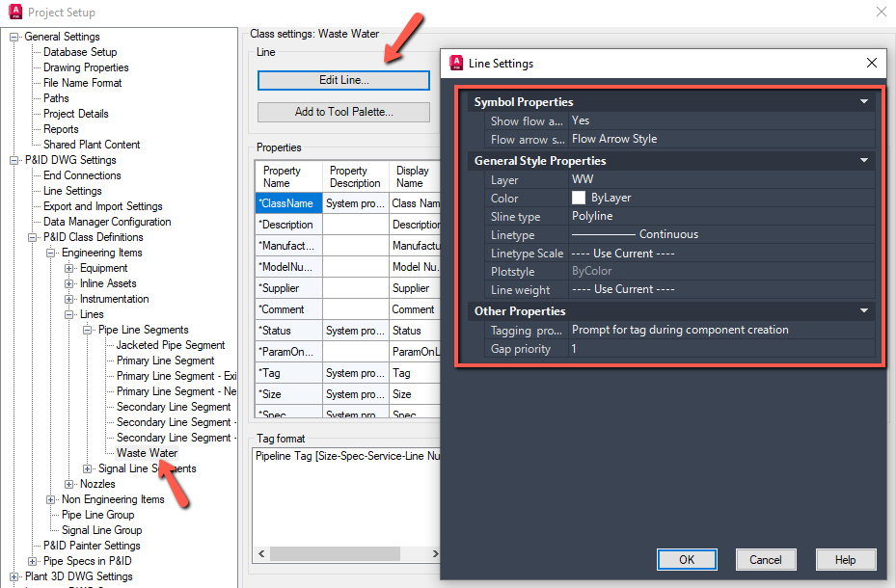The image size is (896, 588).
Task: Click the Sline type value Polyline
Action: click(721, 216)
